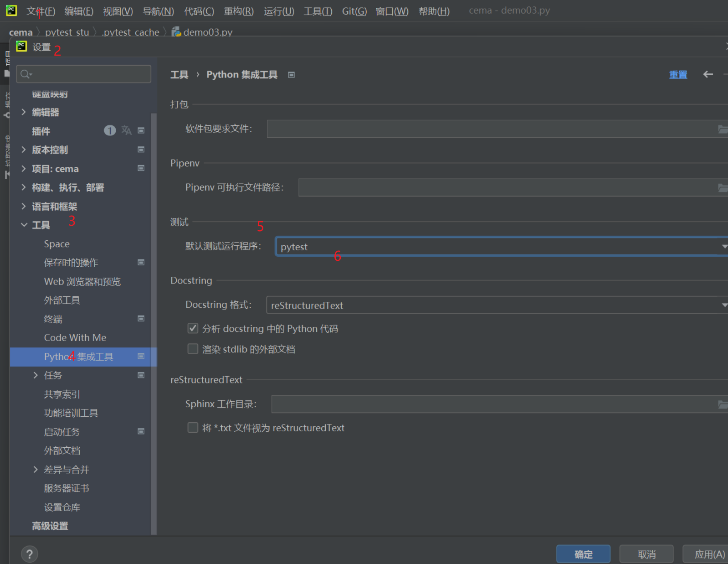
Task: Open the 文件(F) menu
Action: pos(41,11)
